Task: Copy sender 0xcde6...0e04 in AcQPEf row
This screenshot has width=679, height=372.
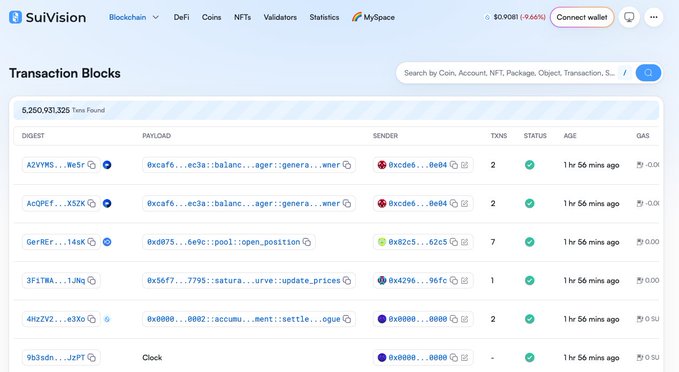Action: [x=454, y=204]
